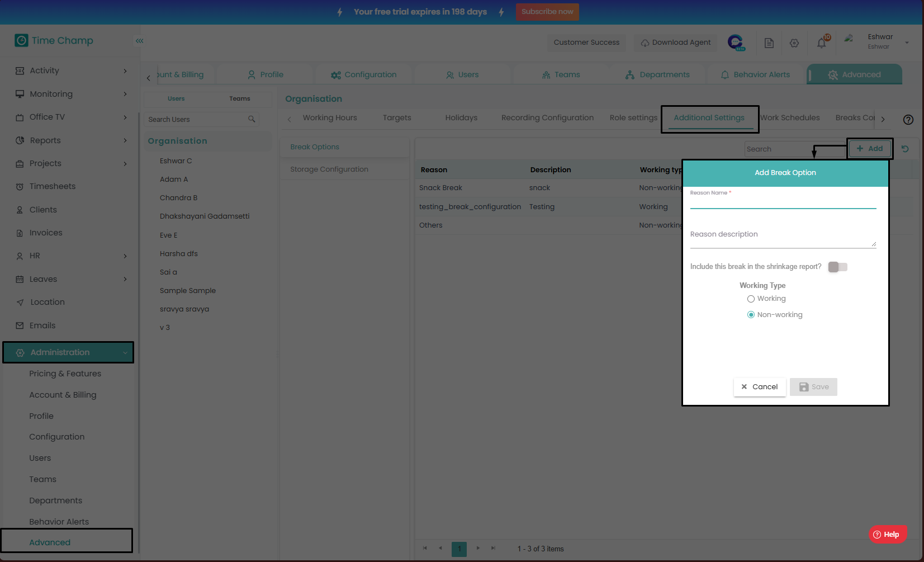Go to the last page arrow in pager

pyautogui.click(x=493, y=548)
